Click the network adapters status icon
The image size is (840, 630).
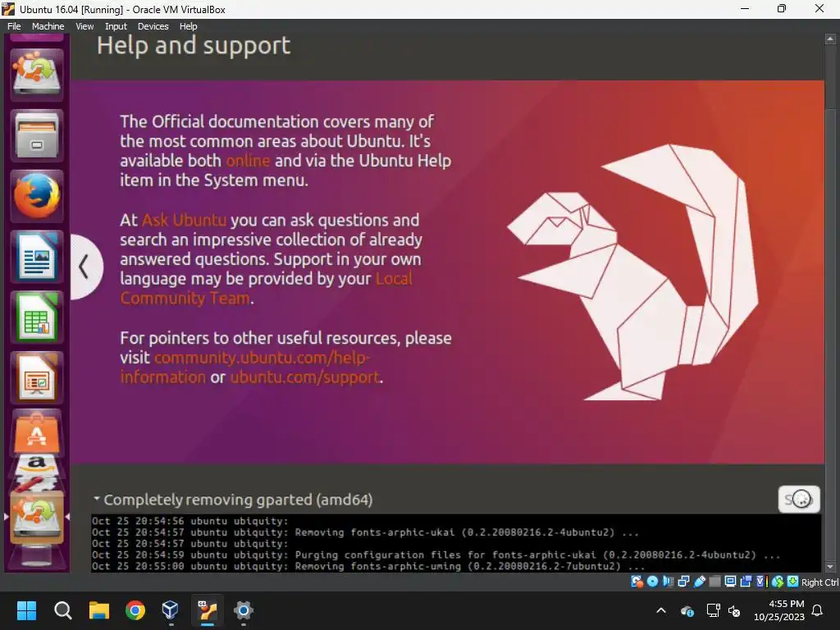[683, 582]
